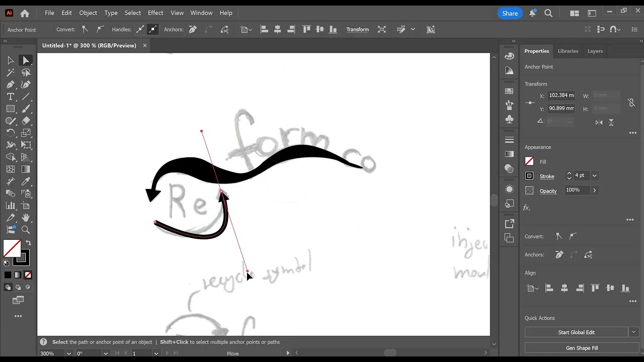Swap fill and stroke colors
644x362 pixels.
pos(28,243)
